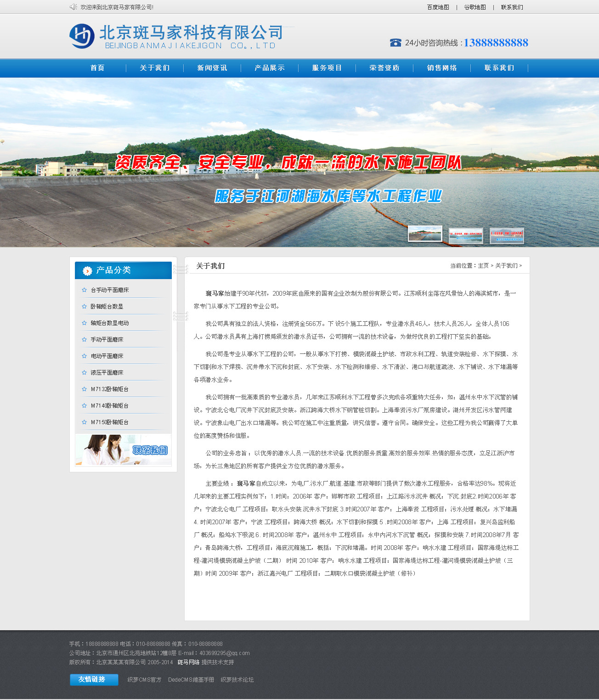Click the speaker icon beside welcome message
This screenshot has height=700, width=599.
73,7
